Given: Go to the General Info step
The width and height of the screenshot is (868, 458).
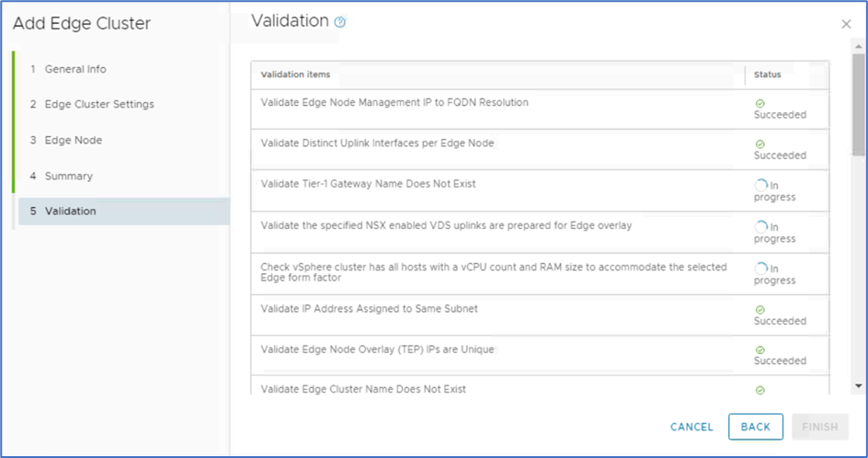Looking at the screenshot, I should [x=75, y=69].
